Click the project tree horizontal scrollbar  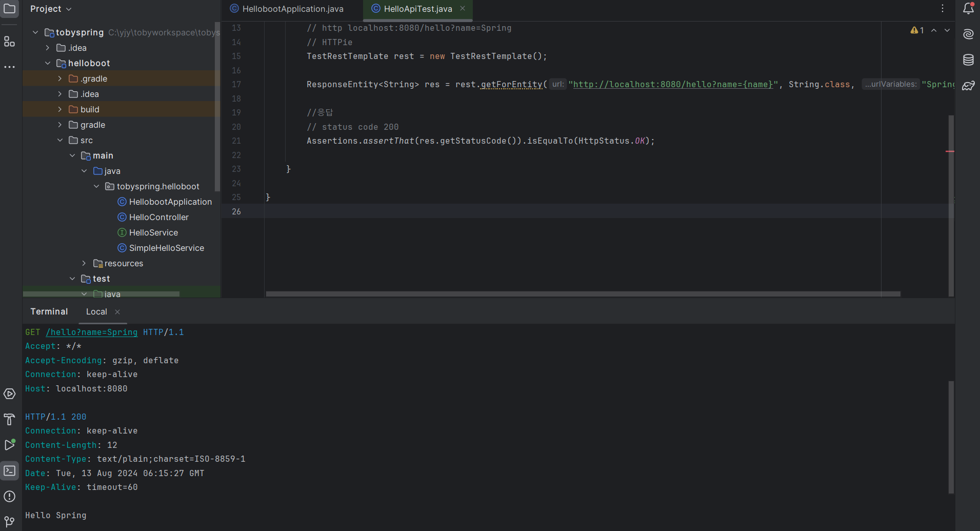pyautogui.click(x=101, y=294)
